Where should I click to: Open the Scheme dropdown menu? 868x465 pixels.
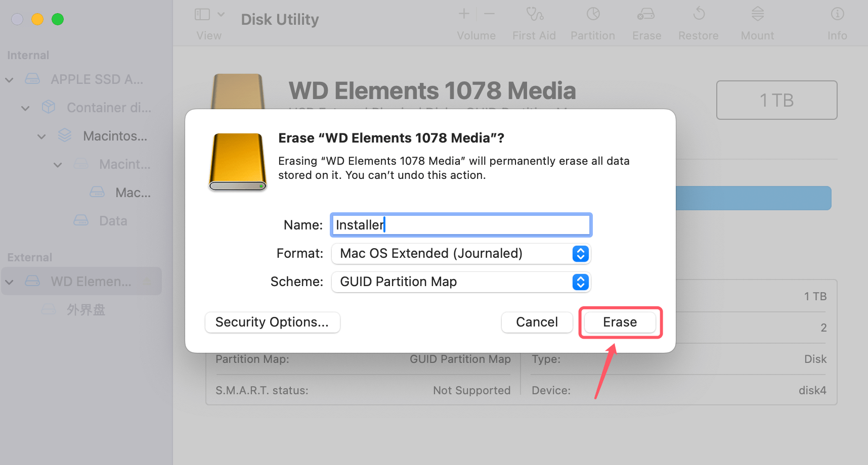pos(580,282)
